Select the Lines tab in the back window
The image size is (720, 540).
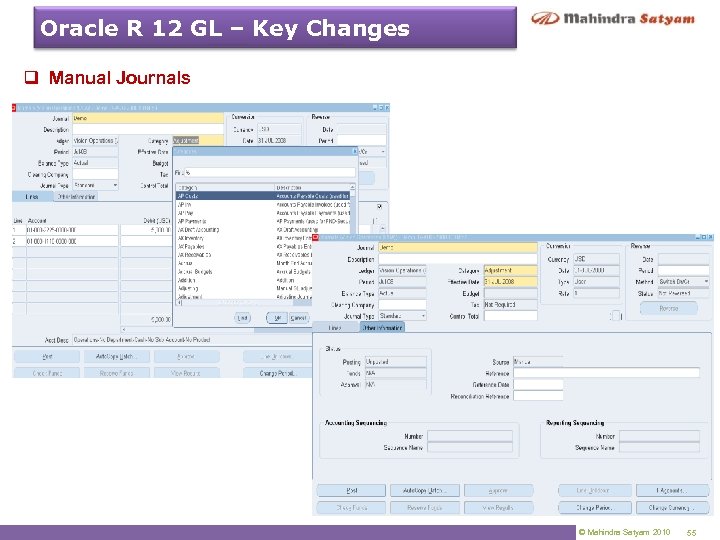pyautogui.click(x=32, y=197)
